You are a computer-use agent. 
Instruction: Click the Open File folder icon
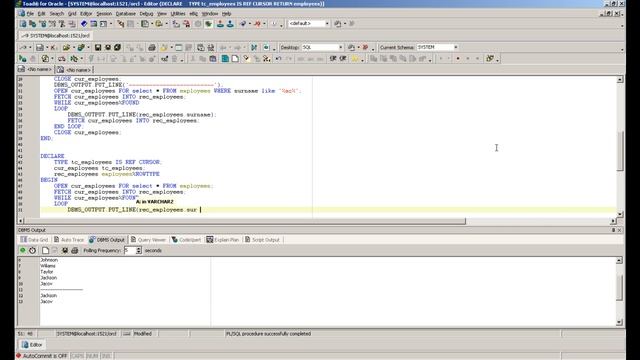tap(66, 47)
